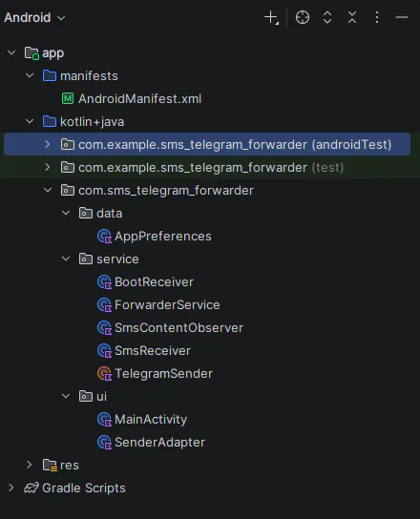Open the BootReceiver file
This screenshot has height=519, width=420.
click(x=154, y=282)
